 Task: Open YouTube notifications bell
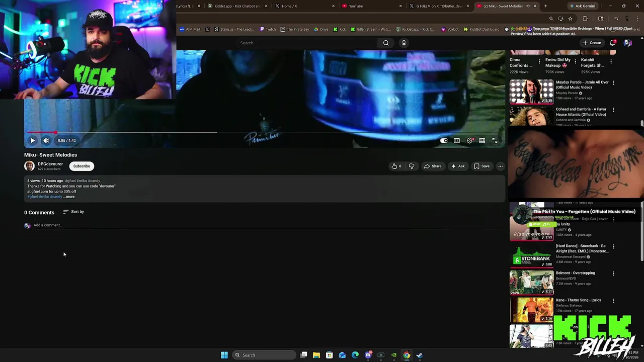pos(612,43)
